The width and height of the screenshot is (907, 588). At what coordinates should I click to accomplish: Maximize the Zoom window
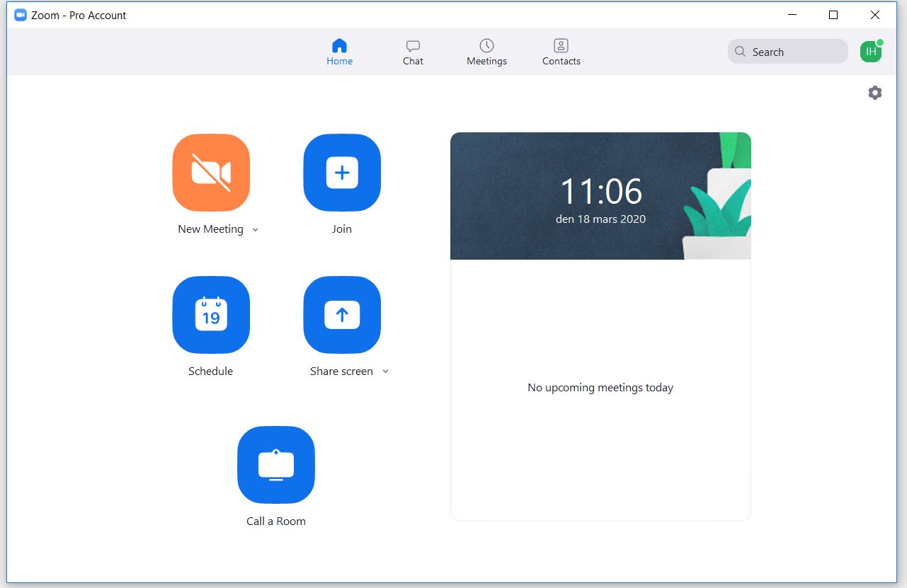(833, 15)
